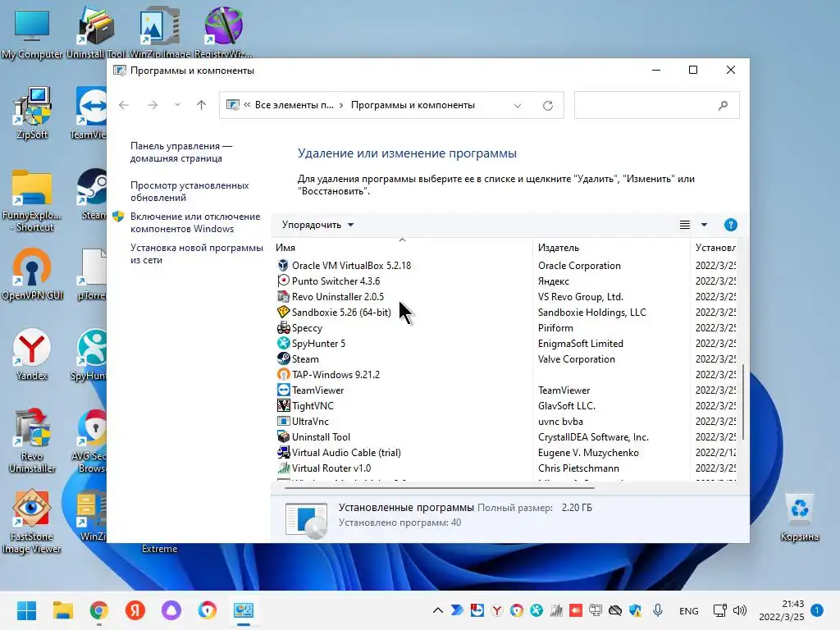Click Все элементы breadcrumb segment
The width and height of the screenshot is (840, 630).
[x=294, y=105]
